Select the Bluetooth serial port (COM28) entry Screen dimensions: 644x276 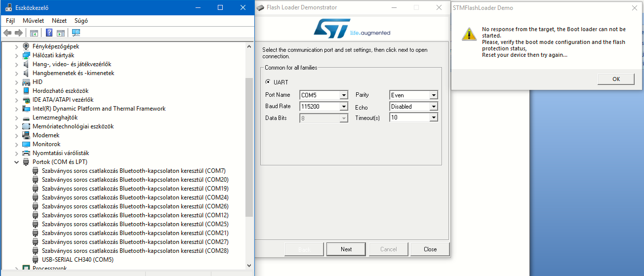click(135, 251)
